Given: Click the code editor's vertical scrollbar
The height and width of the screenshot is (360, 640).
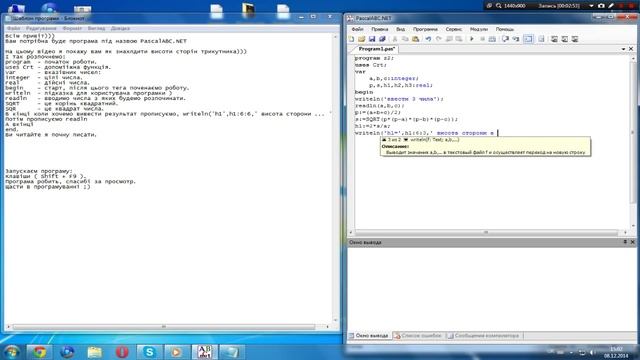Looking at the screenshot, I should pos(633,141).
